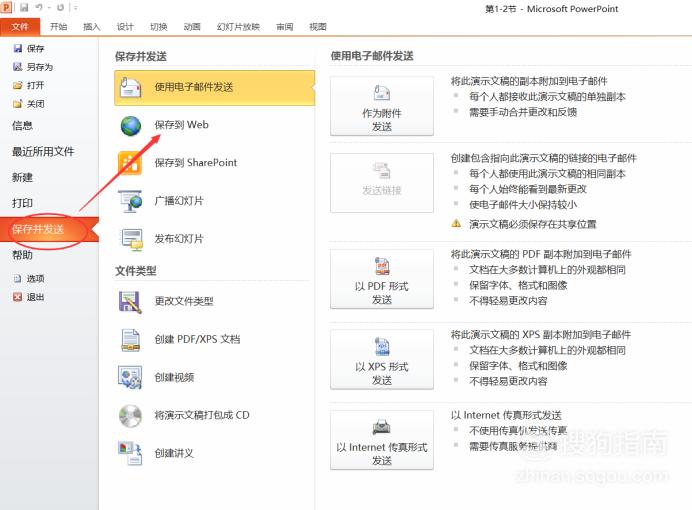Click the orange SharePoint icon

pos(130,163)
